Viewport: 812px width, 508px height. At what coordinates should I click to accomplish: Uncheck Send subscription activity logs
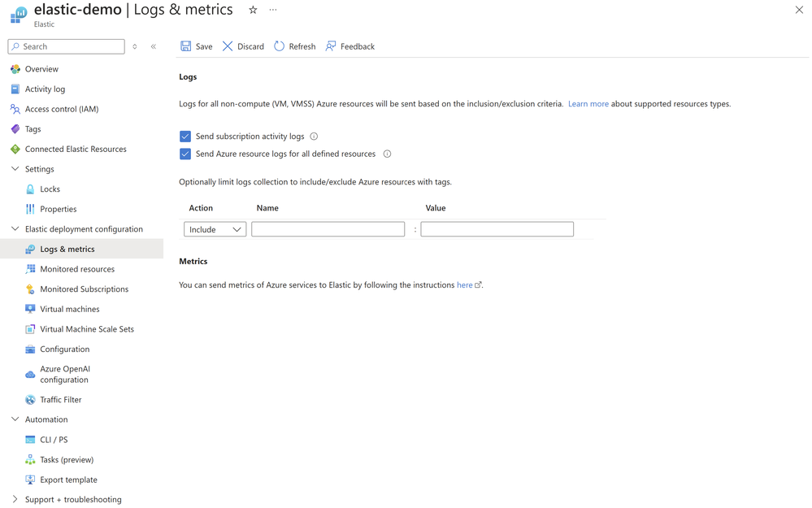185,137
